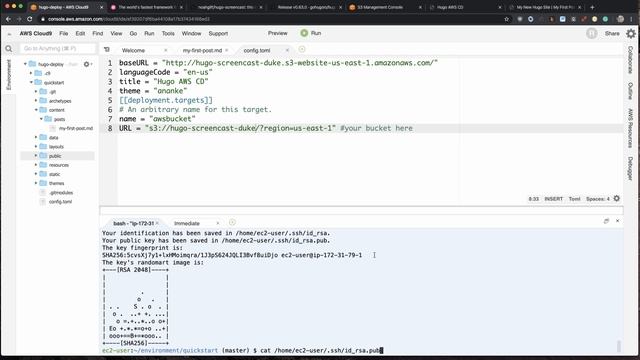Viewport: 640px width, 360px height.
Task: Close the config.toml editor tab
Action: [287, 50]
